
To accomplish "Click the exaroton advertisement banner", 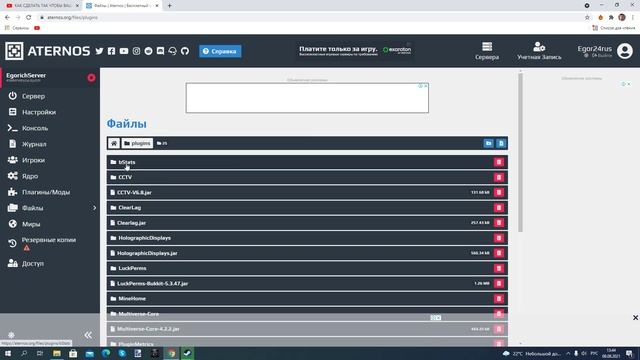I will tap(355, 51).
